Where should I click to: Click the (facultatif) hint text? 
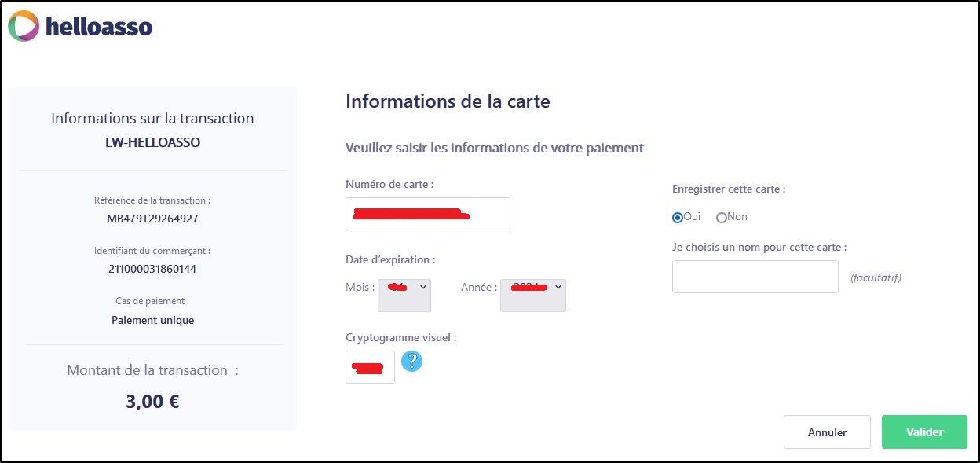[876, 277]
